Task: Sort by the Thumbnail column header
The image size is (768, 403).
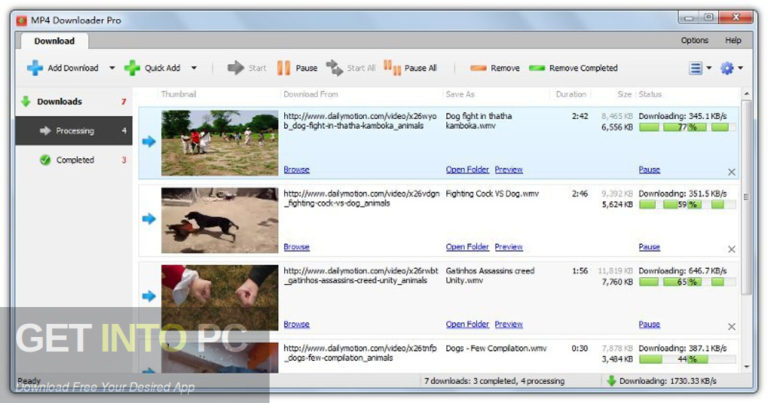Action: [178, 94]
